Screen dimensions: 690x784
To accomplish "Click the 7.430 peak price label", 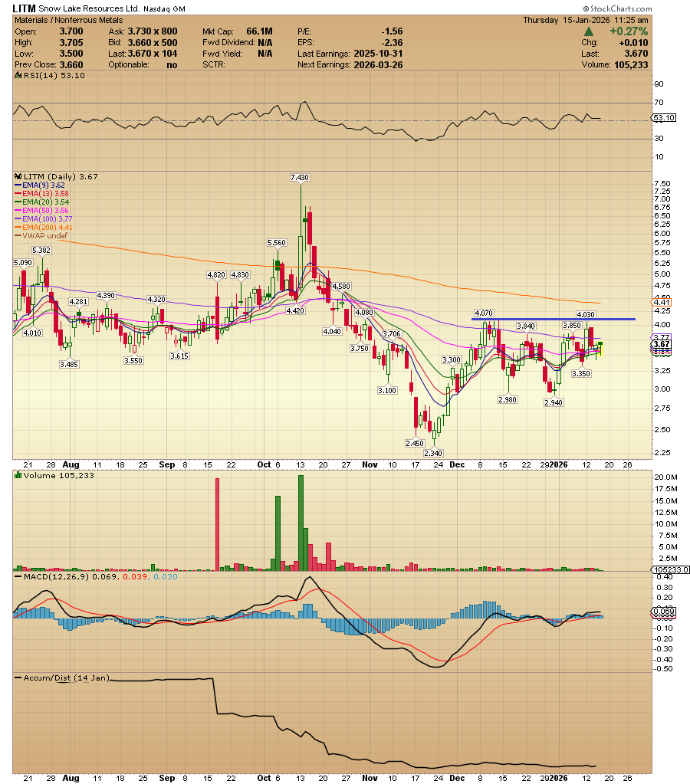I will click(x=300, y=178).
